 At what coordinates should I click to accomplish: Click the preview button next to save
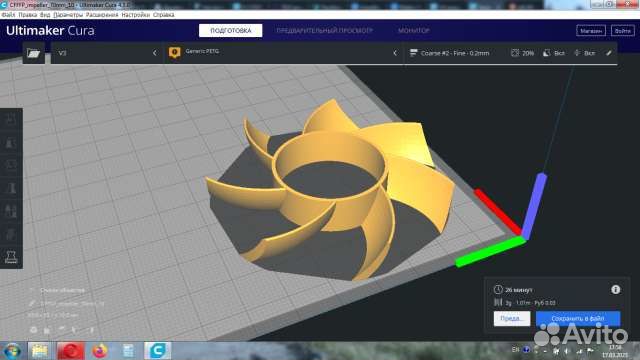(512, 318)
